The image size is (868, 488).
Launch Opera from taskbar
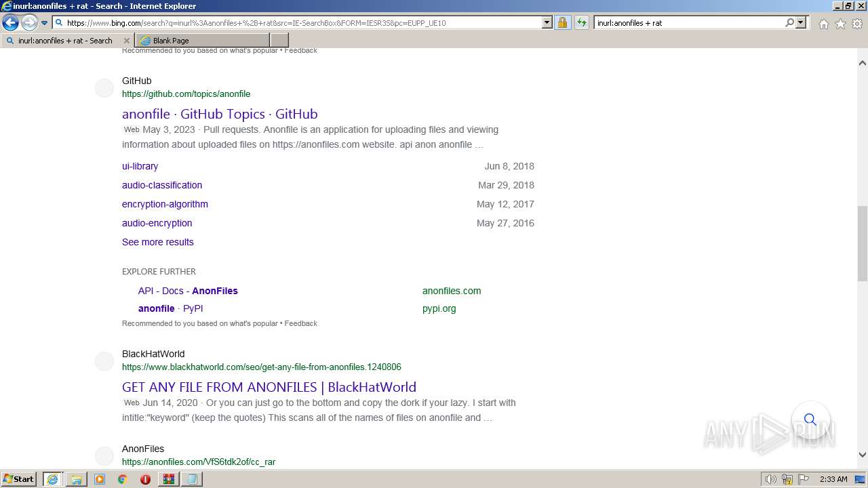click(x=145, y=479)
